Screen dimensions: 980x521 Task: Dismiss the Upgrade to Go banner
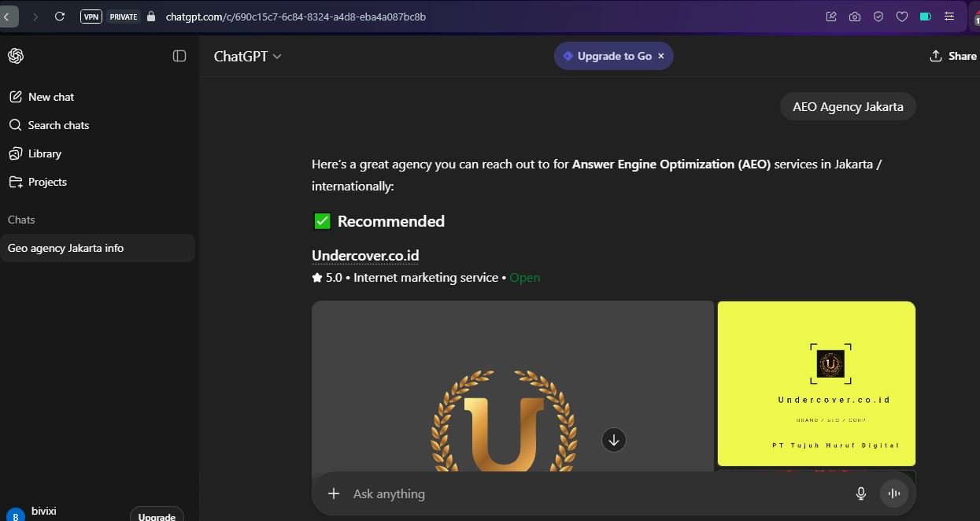pyautogui.click(x=661, y=56)
